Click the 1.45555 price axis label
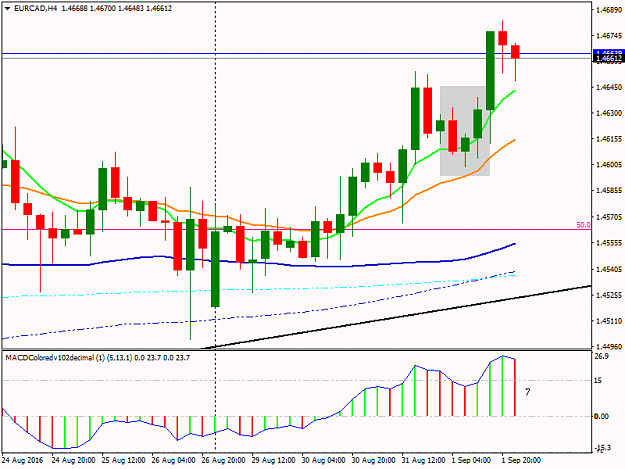This screenshot has width=625, height=469. pyautogui.click(x=609, y=243)
